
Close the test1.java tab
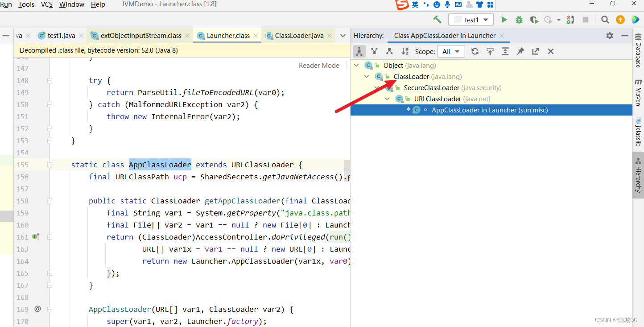pyautogui.click(x=81, y=36)
